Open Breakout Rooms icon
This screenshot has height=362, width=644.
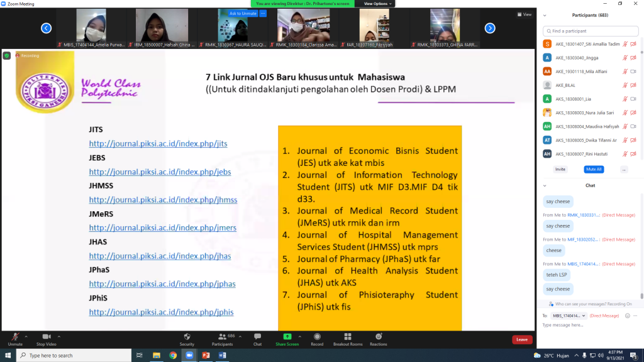point(347,337)
